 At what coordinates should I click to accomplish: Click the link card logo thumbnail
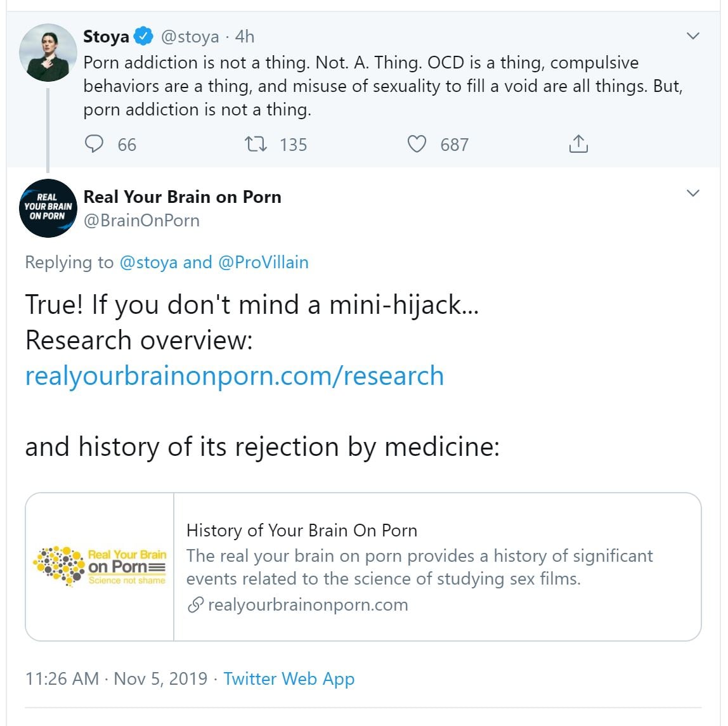(100, 566)
